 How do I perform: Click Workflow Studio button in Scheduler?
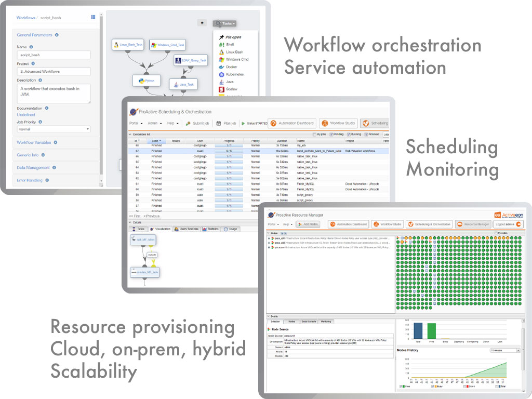[x=339, y=123]
